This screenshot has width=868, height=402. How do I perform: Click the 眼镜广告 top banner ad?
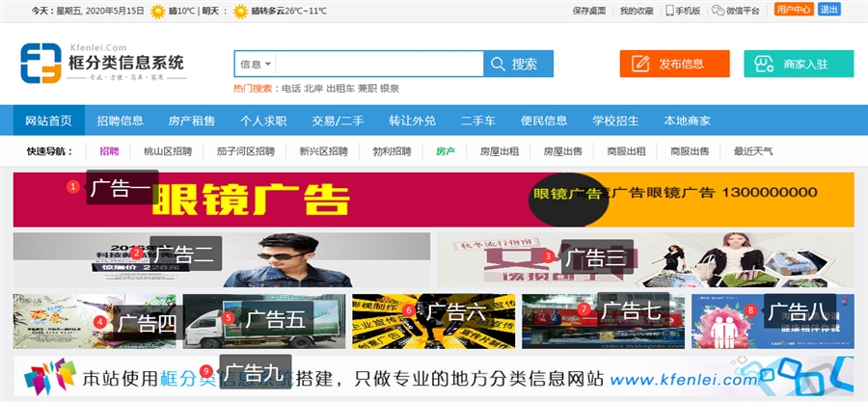pos(433,200)
